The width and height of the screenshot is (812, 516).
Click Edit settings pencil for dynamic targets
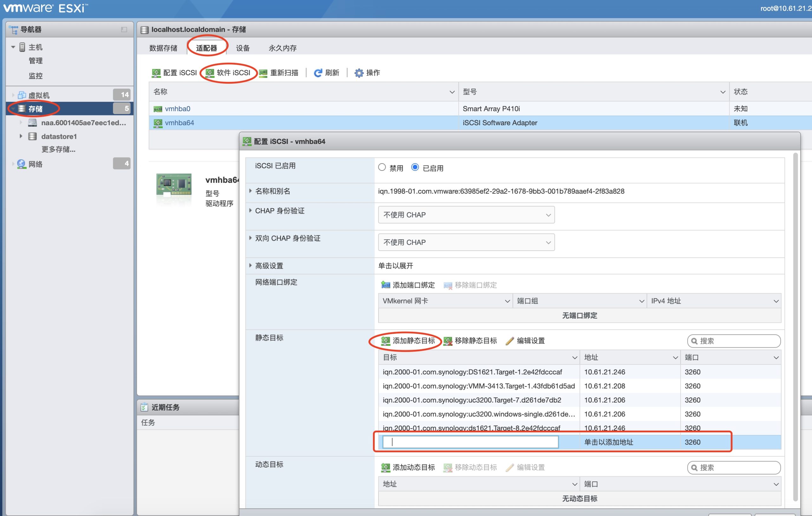[x=510, y=468]
